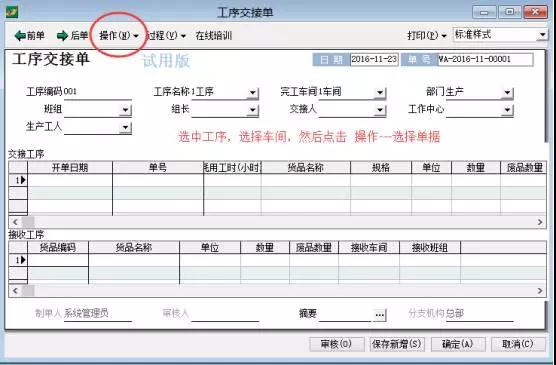
Task: Open 摘要 ellipsis button
Action: tap(379, 314)
